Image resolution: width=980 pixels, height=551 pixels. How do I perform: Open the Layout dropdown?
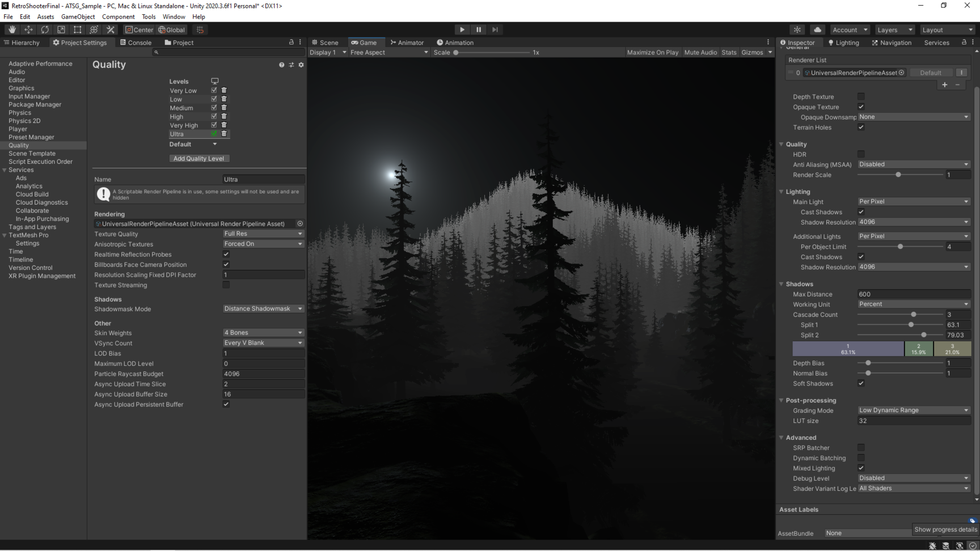(947, 29)
